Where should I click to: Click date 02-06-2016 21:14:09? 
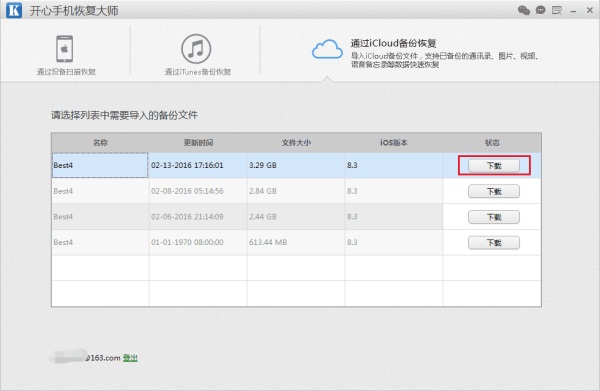coord(187,217)
